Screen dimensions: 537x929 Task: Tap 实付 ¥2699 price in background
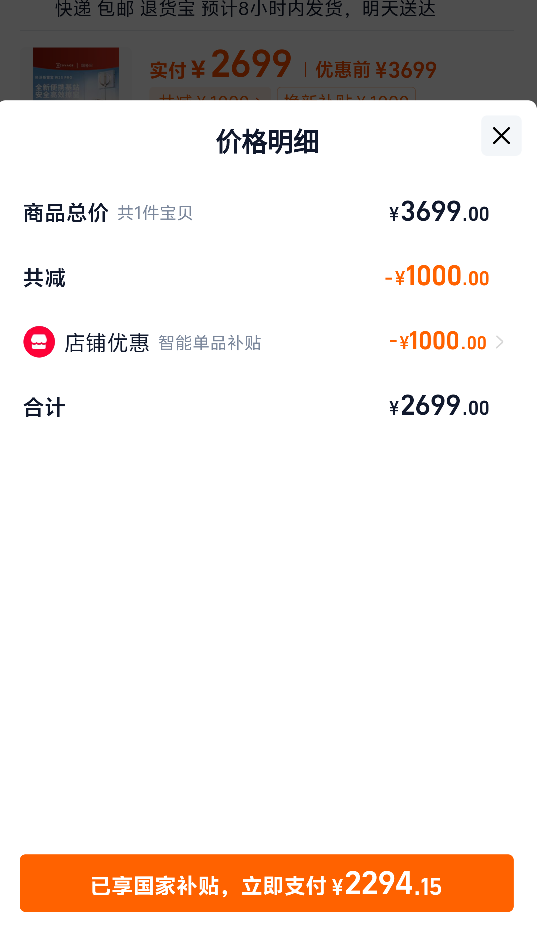(220, 66)
